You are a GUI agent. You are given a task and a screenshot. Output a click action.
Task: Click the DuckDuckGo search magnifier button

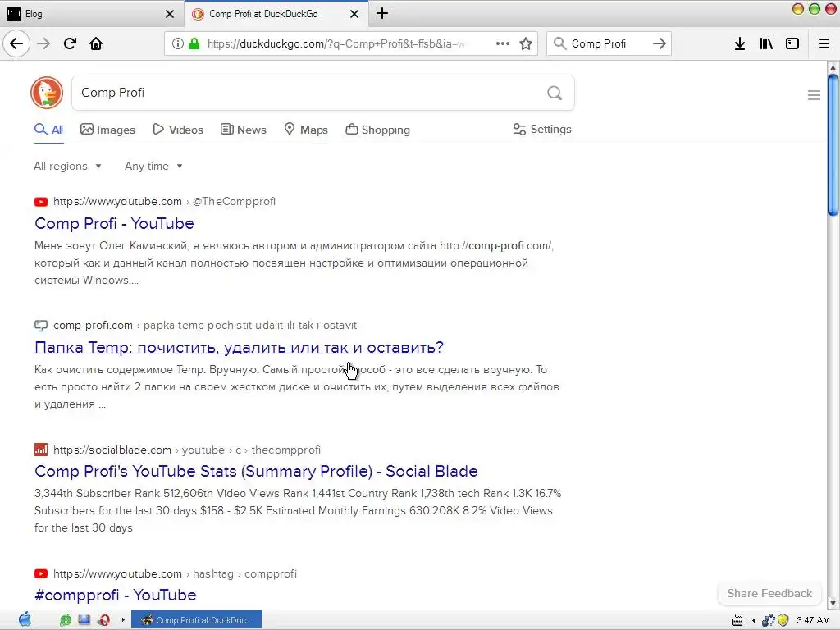click(x=555, y=93)
